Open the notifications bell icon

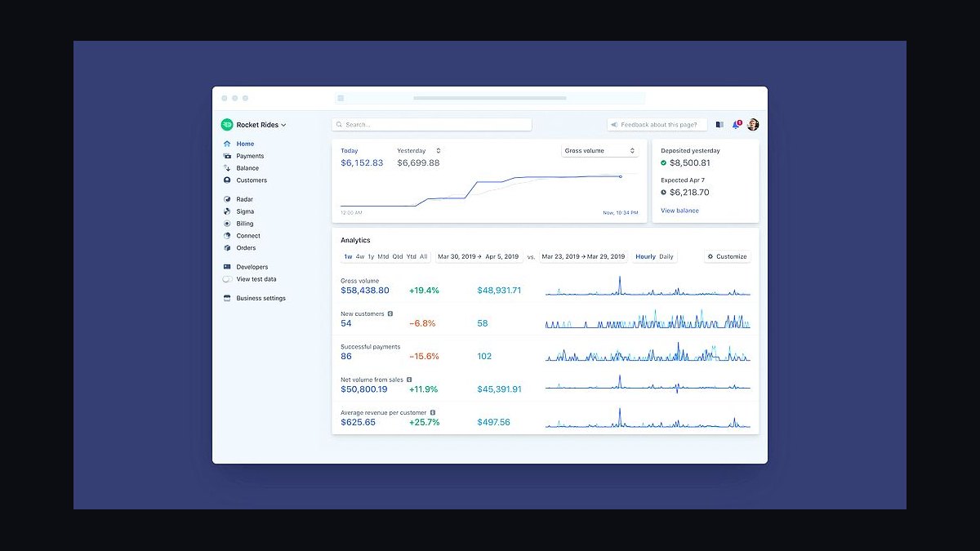[x=736, y=125]
